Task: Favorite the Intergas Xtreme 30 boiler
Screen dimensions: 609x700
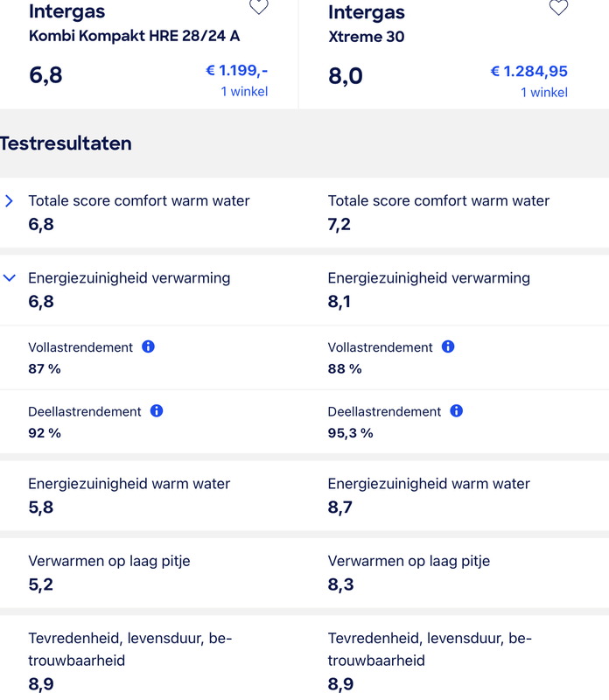Action: 558,7
